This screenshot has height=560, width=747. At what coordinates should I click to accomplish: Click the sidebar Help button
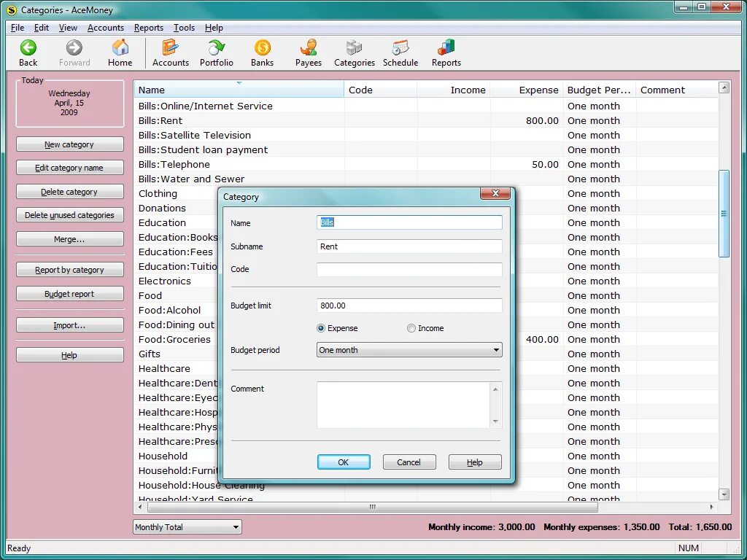[69, 355]
